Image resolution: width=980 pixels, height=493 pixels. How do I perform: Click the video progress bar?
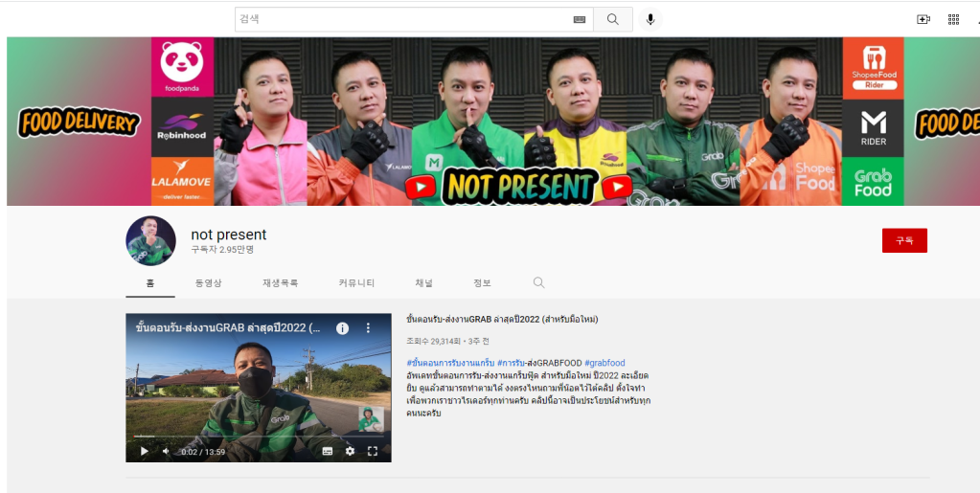(x=259, y=438)
